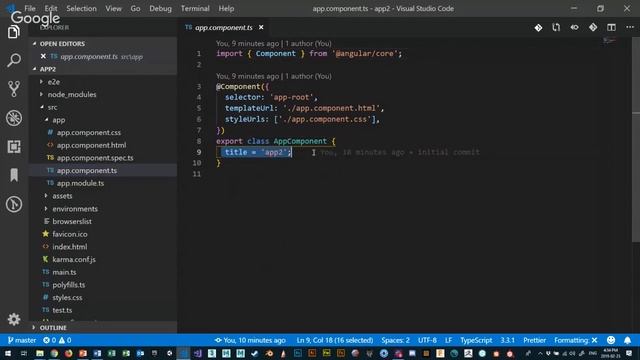Open the GitLens view in activity bar
The width and height of the screenshot is (640, 360).
coord(13,204)
